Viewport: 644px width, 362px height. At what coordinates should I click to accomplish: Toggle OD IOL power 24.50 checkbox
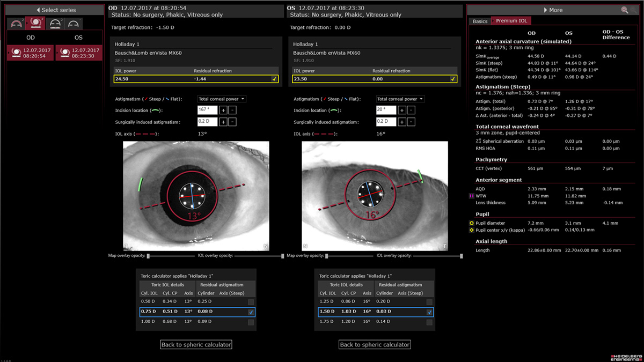point(274,79)
